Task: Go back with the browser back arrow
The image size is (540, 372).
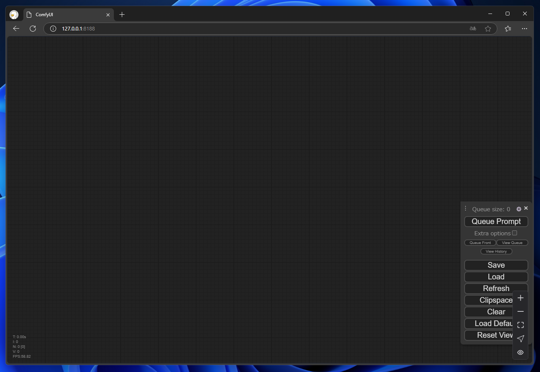Action: click(16, 29)
